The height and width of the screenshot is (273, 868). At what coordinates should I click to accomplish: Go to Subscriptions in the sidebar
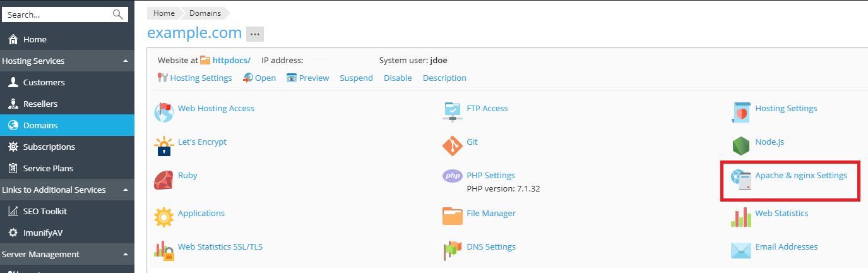click(x=49, y=147)
